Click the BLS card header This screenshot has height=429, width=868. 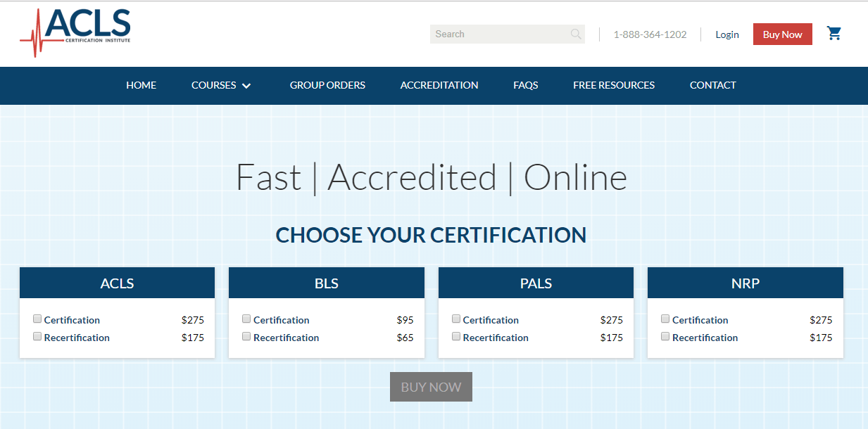pos(327,283)
